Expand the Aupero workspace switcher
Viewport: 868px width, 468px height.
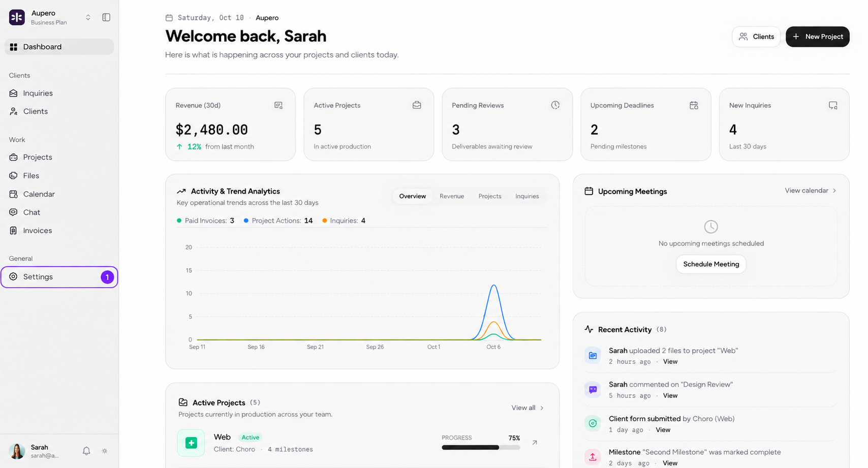[88, 17]
